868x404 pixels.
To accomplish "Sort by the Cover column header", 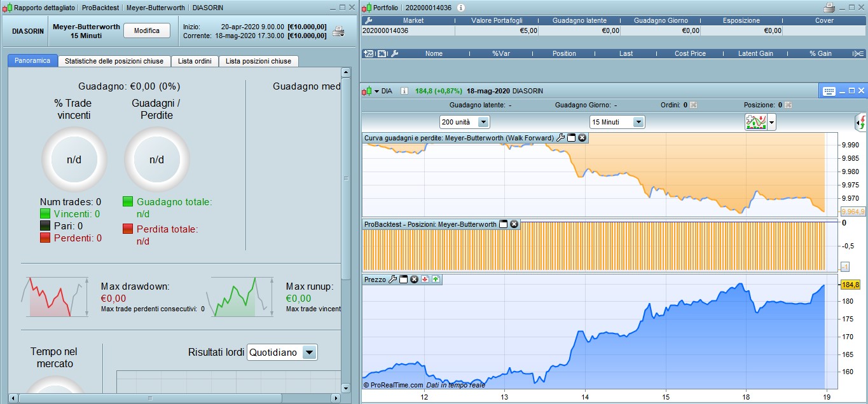I will 824,20.
